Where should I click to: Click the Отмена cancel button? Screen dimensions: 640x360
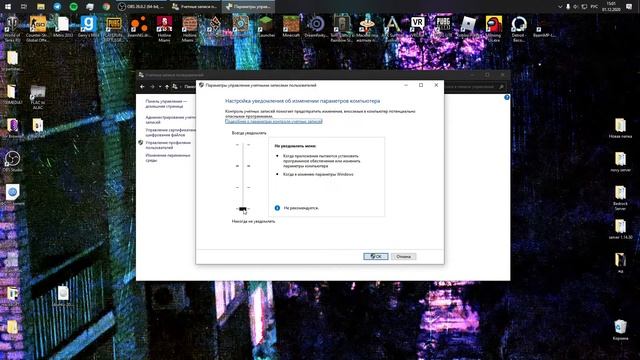[403, 256]
